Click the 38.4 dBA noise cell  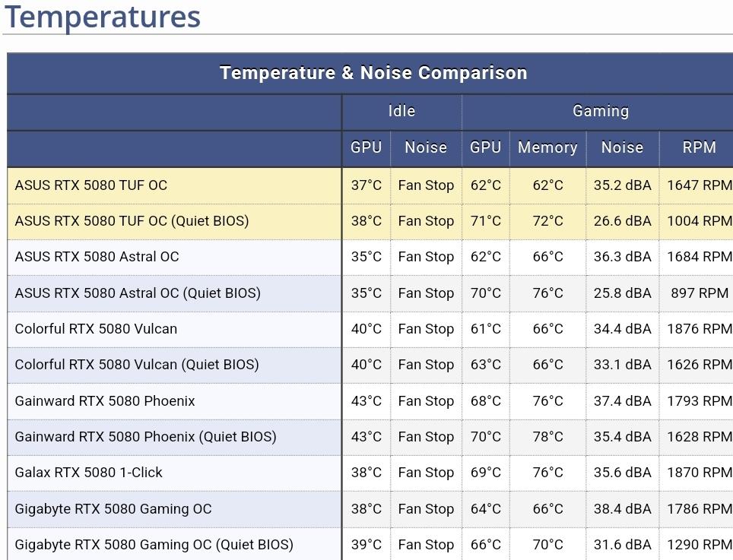pyautogui.click(x=622, y=509)
